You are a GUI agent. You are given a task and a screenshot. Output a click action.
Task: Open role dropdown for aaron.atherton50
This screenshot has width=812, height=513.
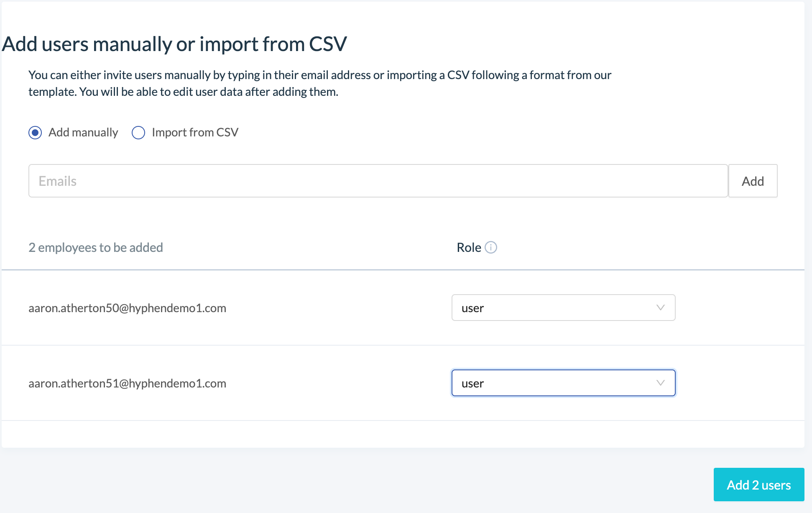click(563, 308)
